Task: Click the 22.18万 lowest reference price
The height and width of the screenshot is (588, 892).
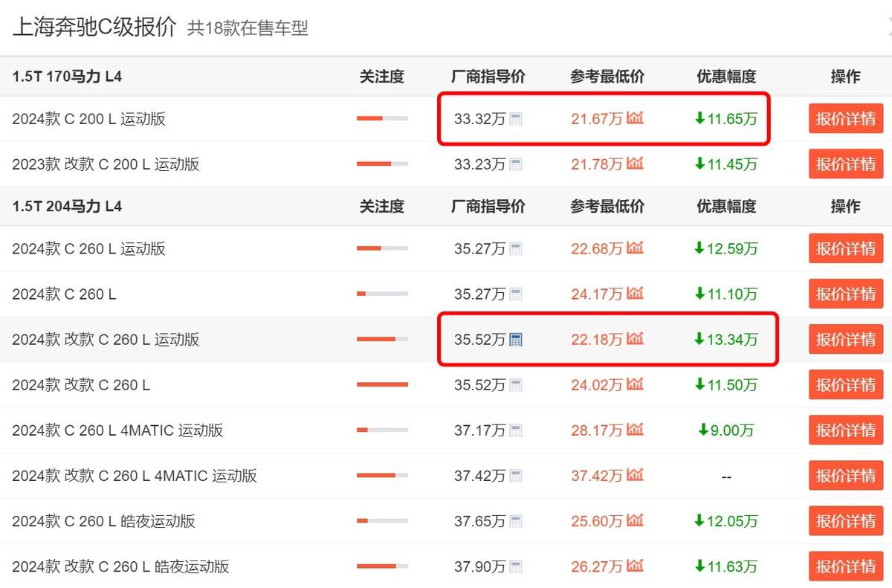Action: pos(597,340)
